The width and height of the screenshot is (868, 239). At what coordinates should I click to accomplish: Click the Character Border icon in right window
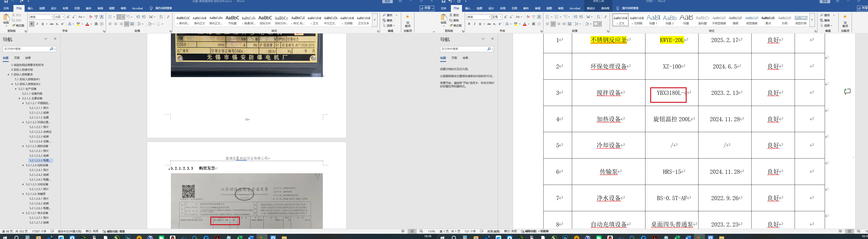(x=539, y=17)
